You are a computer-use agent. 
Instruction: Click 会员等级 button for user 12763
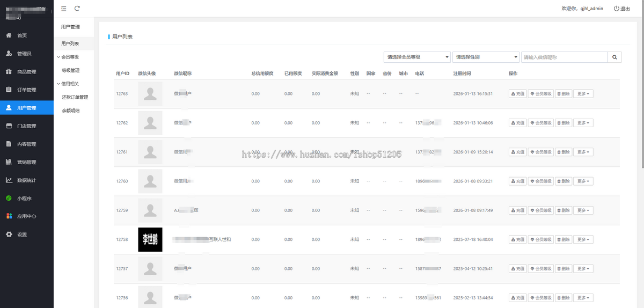pyautogui.click(x=540, y=94)
